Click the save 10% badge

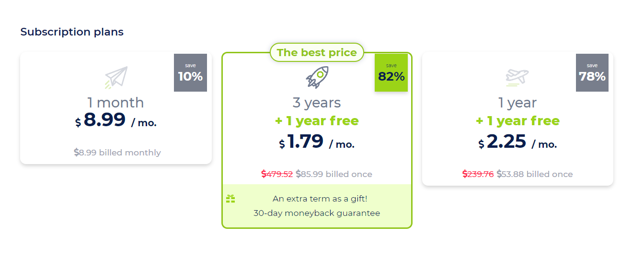coord(190,72)
